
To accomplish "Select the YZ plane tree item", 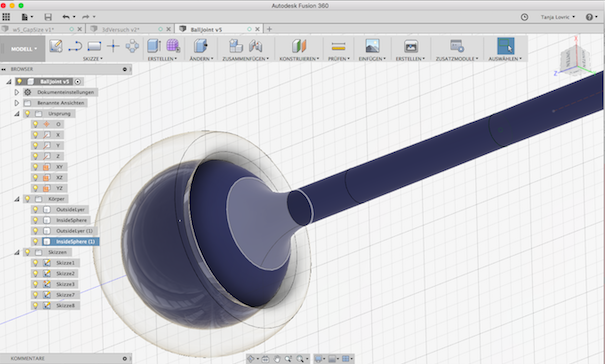I will pyautogui.click(x=59, y=188).
